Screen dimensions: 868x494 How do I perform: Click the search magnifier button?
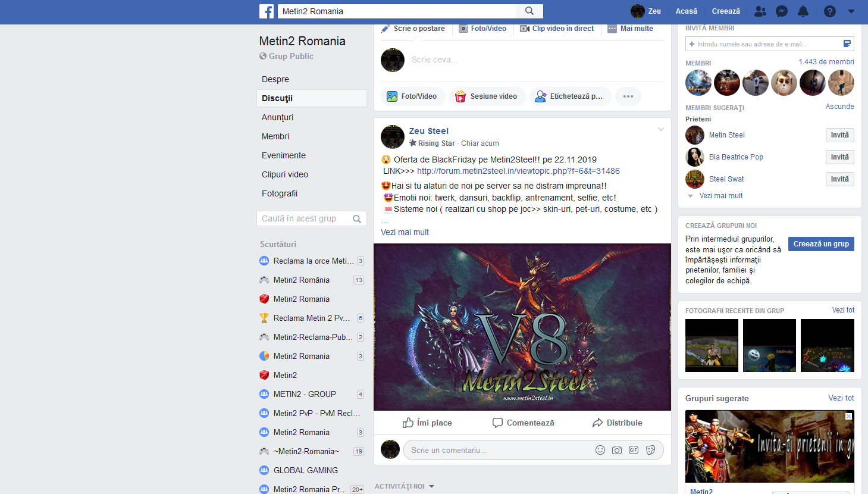point(529,11)
